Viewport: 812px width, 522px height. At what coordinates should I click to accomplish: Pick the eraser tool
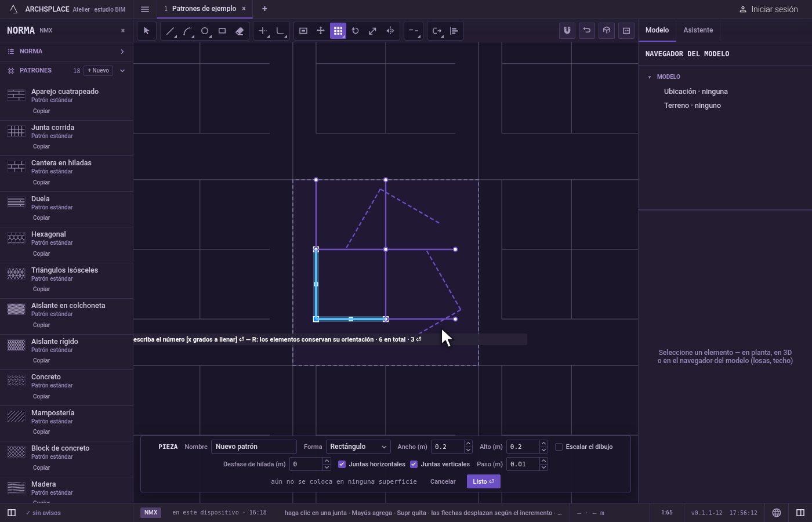tap(240, 31)
